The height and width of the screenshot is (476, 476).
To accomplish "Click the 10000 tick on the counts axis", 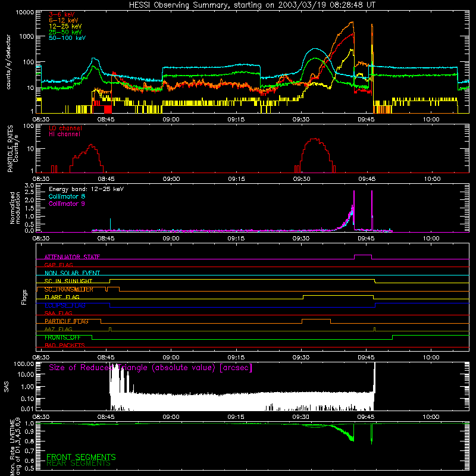I will pos(25,12).
